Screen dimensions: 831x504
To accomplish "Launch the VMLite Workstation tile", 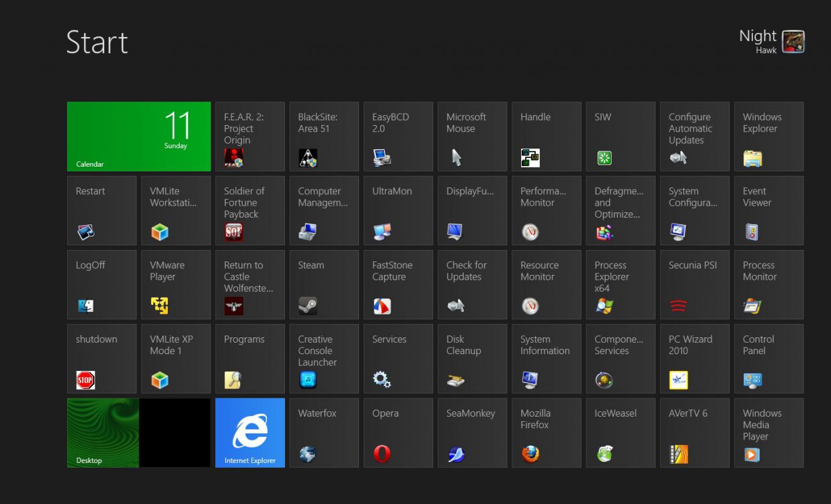I will point(176,210).
